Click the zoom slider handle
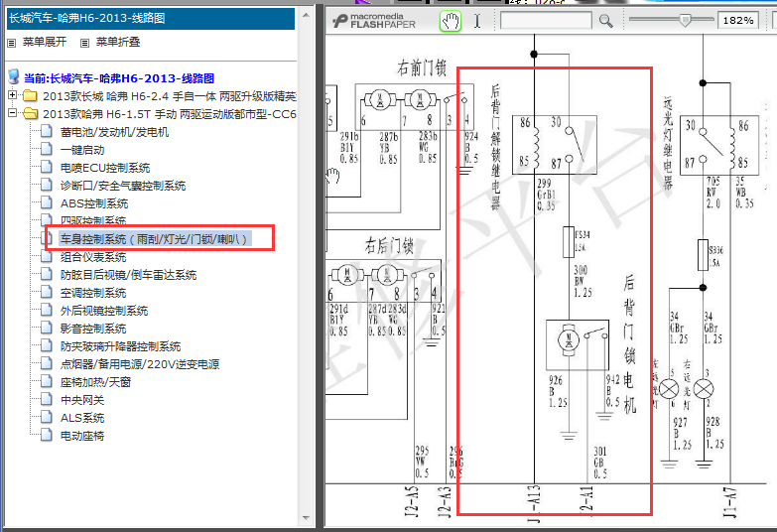Viewport: 777px width, 532px height. pyautogui.click(x=685, y=20)
